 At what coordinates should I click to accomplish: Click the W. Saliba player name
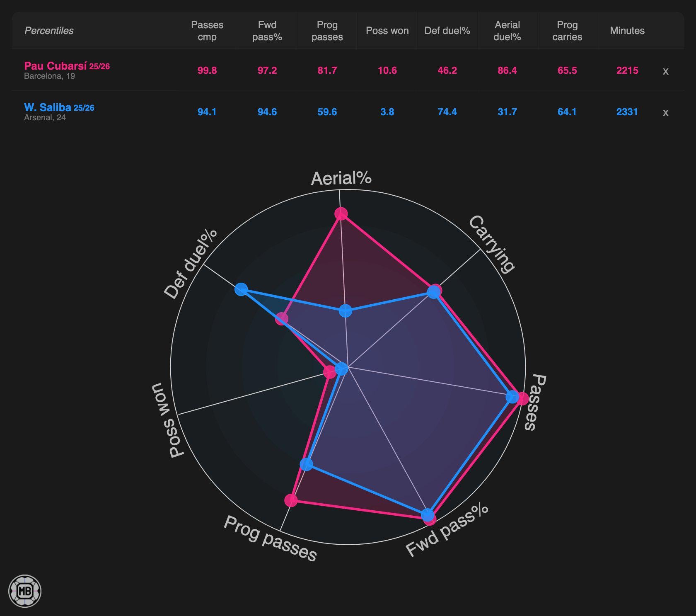(x=48, y=107)
